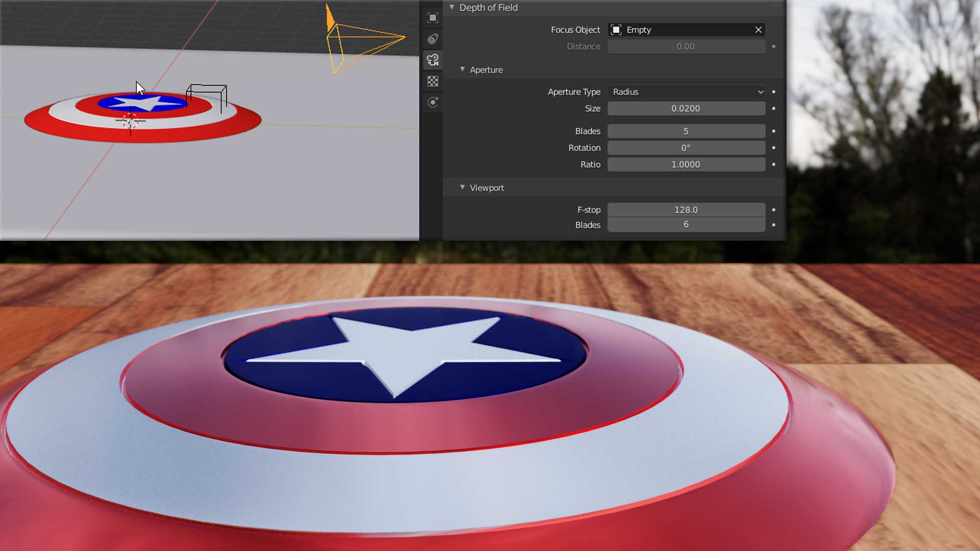980x551 pixels.
Task: Click the disabled Distance value field
Action: 687,46
